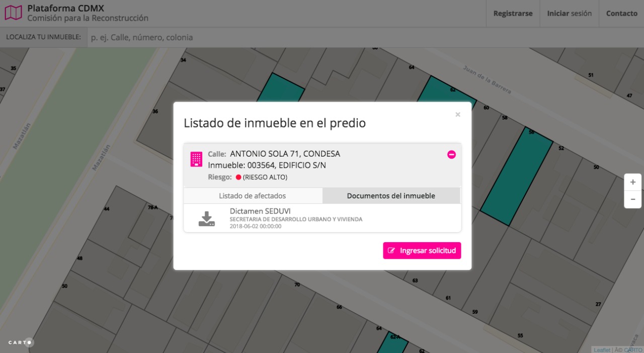
Task: Select Documentos del inmueble tab
Action: [x=391, y=196]
